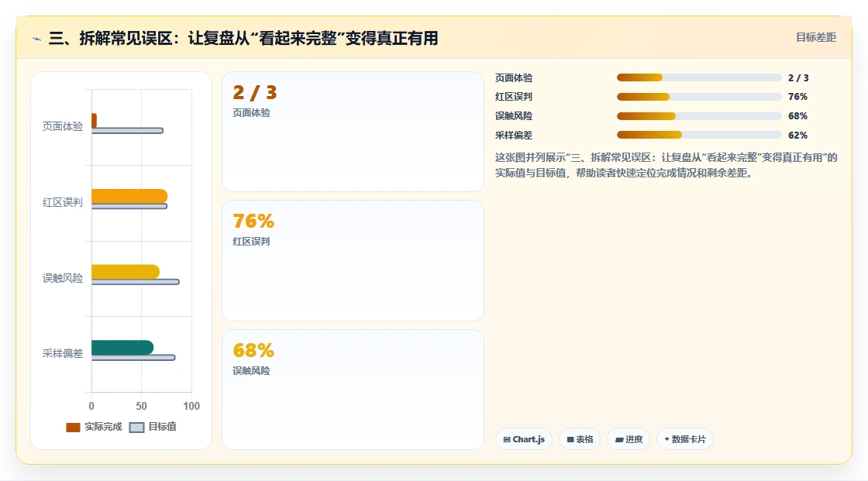Click the 误触风险 row label in progress list
Screen dimensions: 868x481
coord(514,116)
